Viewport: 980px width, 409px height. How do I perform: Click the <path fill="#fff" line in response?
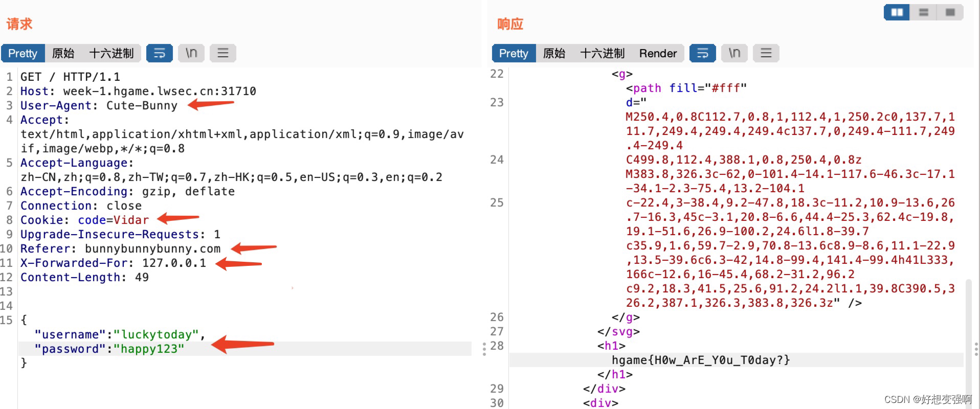click(686, 88)
